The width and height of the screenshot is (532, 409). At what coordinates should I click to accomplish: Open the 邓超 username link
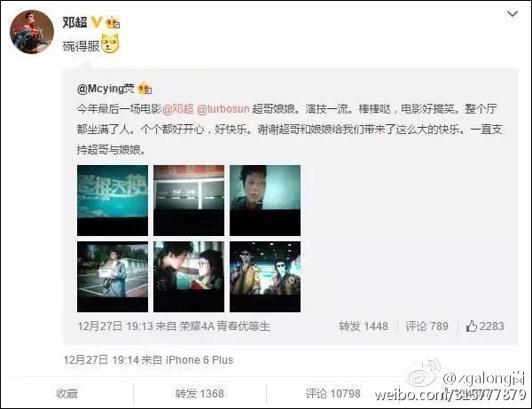(x=75, y=23)
